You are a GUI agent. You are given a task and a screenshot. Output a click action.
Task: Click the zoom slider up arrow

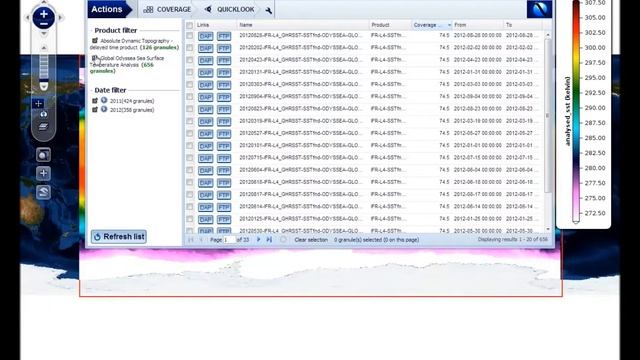(x=44, y=48)
